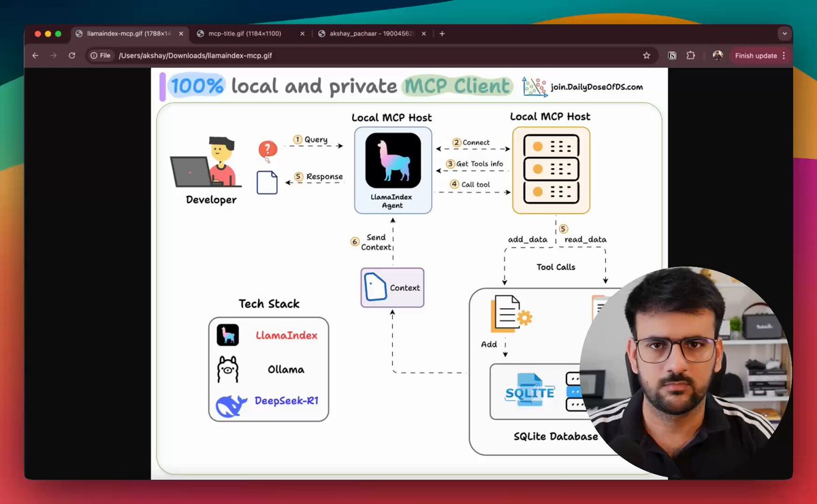Open a new tab with plus button

coord(442,33)
